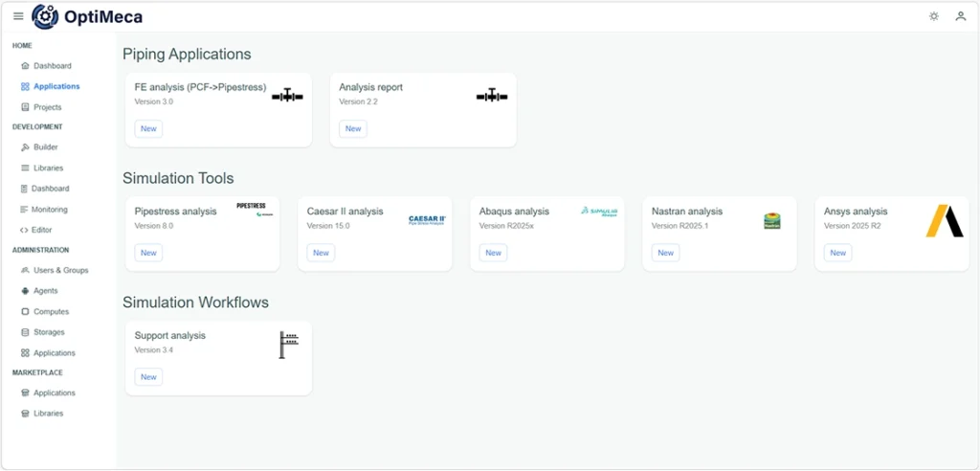This screenshot has height=471, width=980.
Task: Click the FE analysis pipe icon
Action: click(x=287, y=96)
